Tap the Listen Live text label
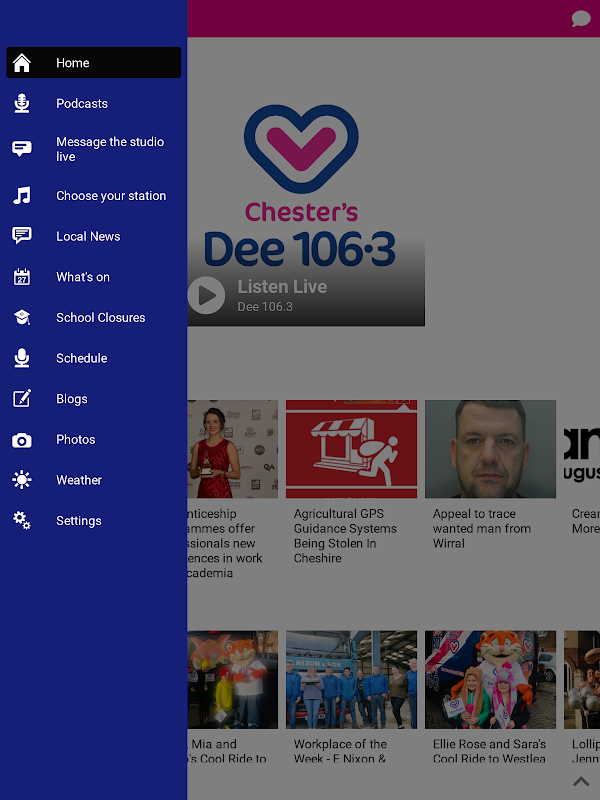Screen dimensions: 600x800 point(282,287)
